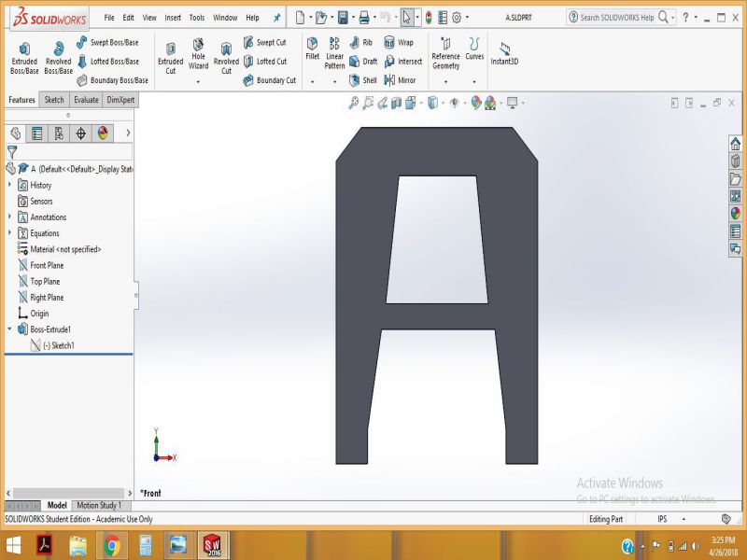Click the Search SOLIDWORKS Help field

[x=616, y=18]
